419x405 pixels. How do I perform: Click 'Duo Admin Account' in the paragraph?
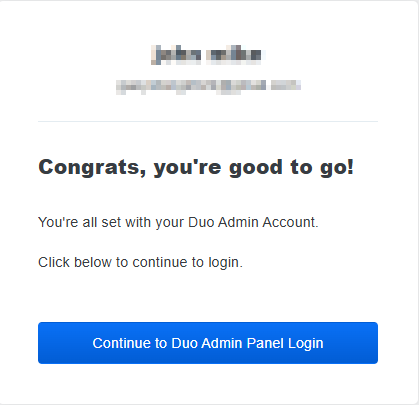point(253,222)
